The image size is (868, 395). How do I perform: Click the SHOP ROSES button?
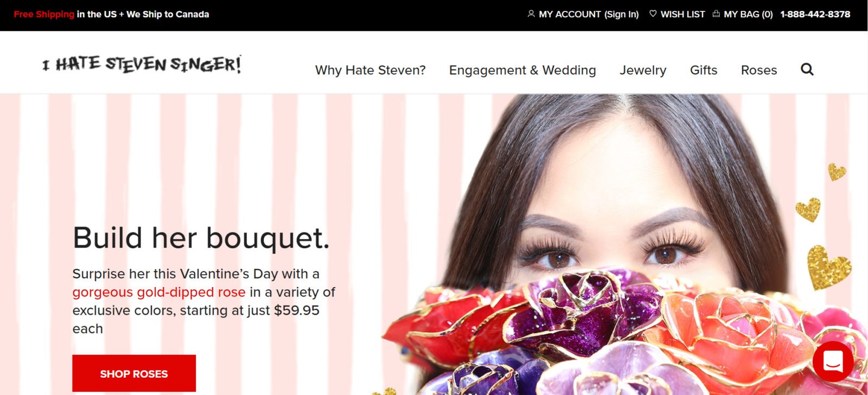coord(134,373)
